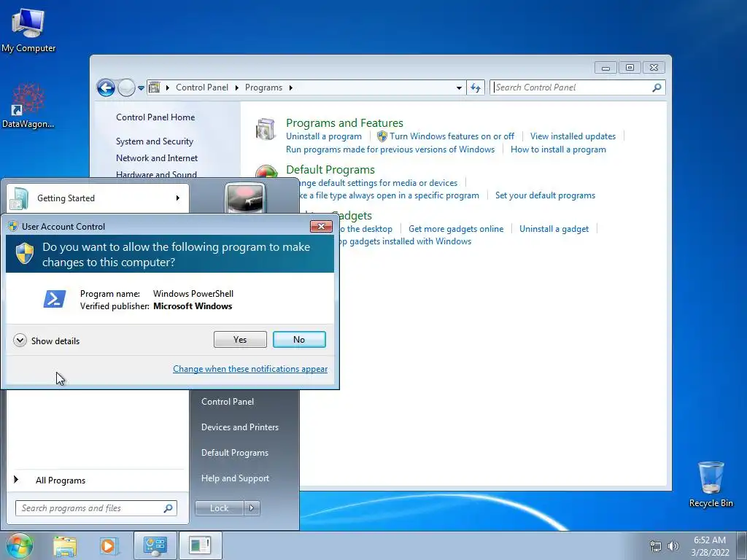Image resolution: width=747 pixels, height=560 pixels.
Task: Show the clock and date flyout
Action: pos(710,546)
